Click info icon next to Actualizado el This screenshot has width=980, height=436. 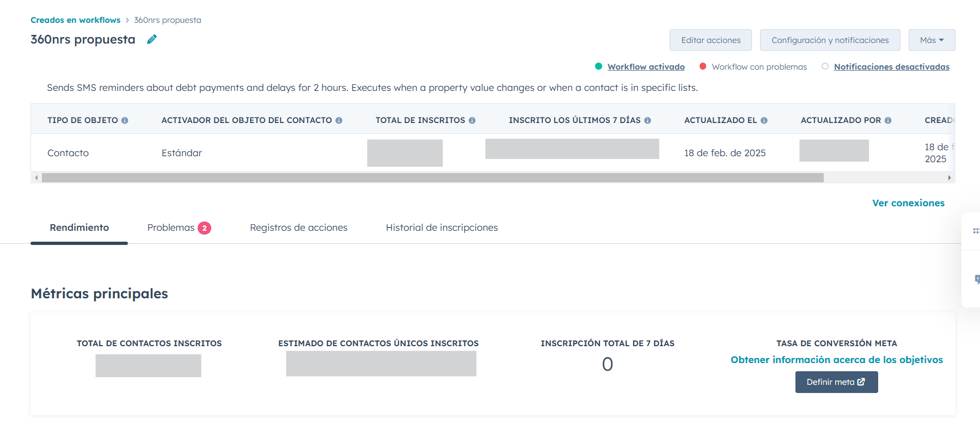(x=764, y=120)
